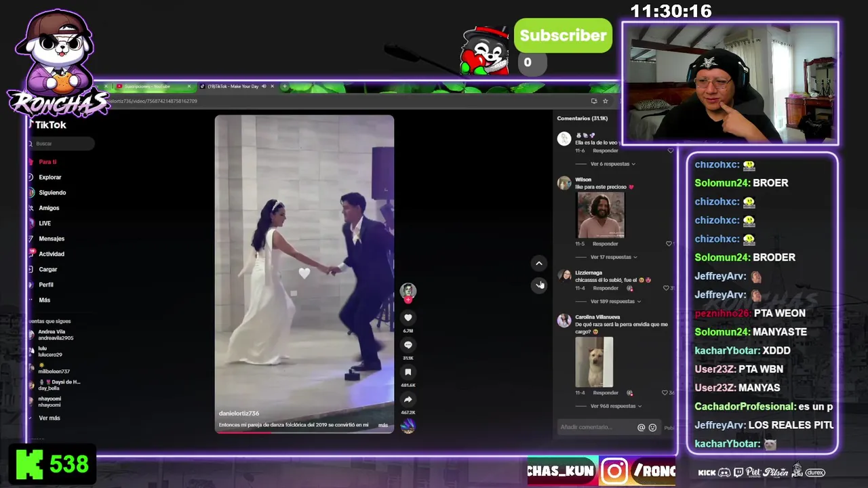Open 'Mensajes' in sidebar
The height and width of the screenshot is (488, 868).
click(52, 239)
